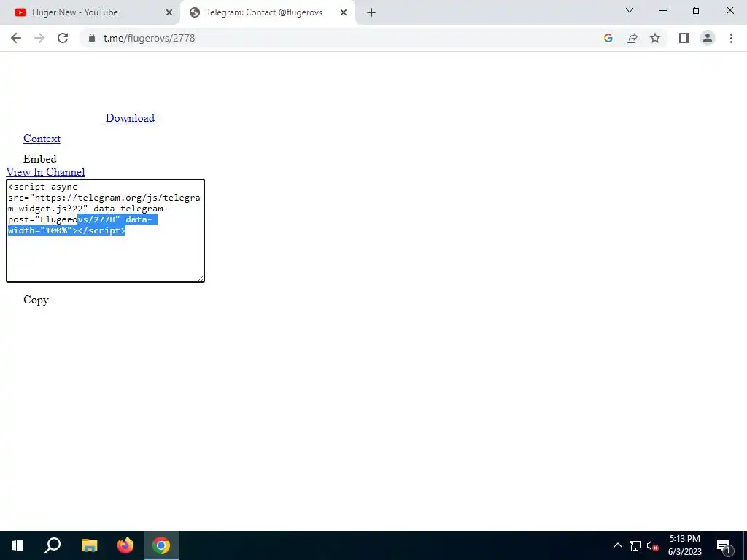Minimize the Chrome window
747x560 pixels.
(x=663, y=10)
